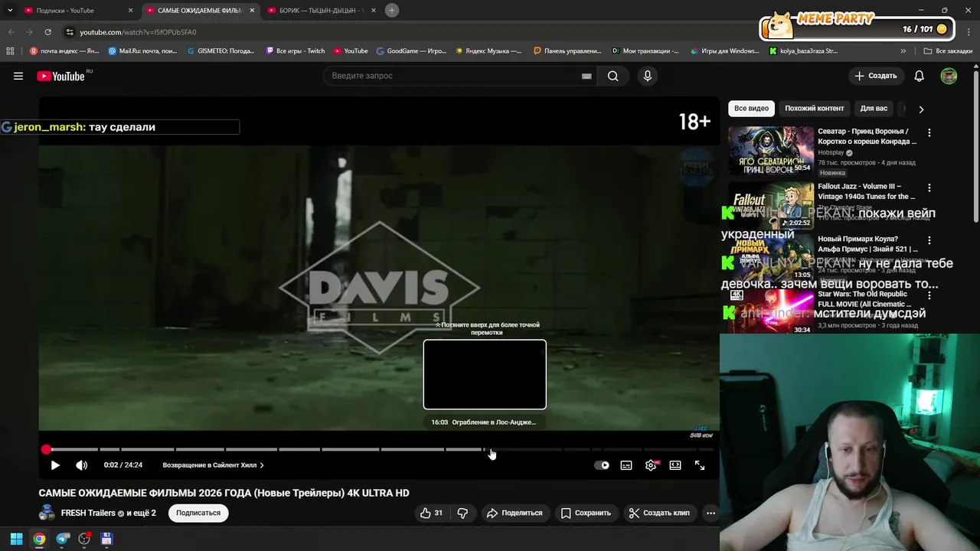Viewport: 980px width, 551px height.
Task: Save the video to a playlist
Action: (586, 513)
